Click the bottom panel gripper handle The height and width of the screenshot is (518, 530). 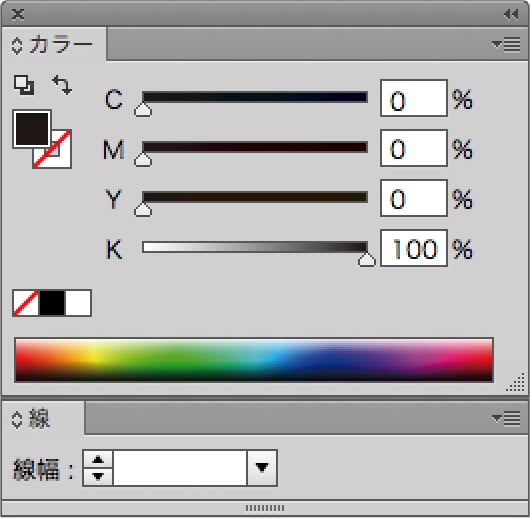click(265, 508)
